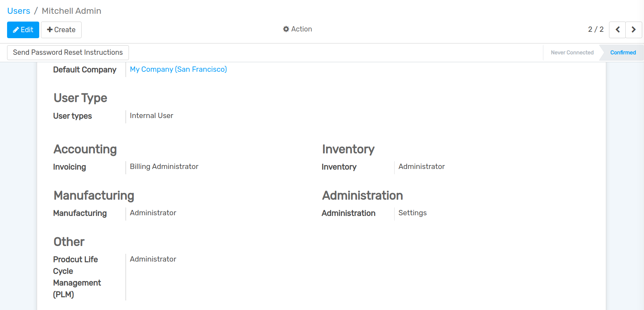Screen dimensions: 644x310
Task: Click the Administration Settings value
Action: click(x=412, y=213)
